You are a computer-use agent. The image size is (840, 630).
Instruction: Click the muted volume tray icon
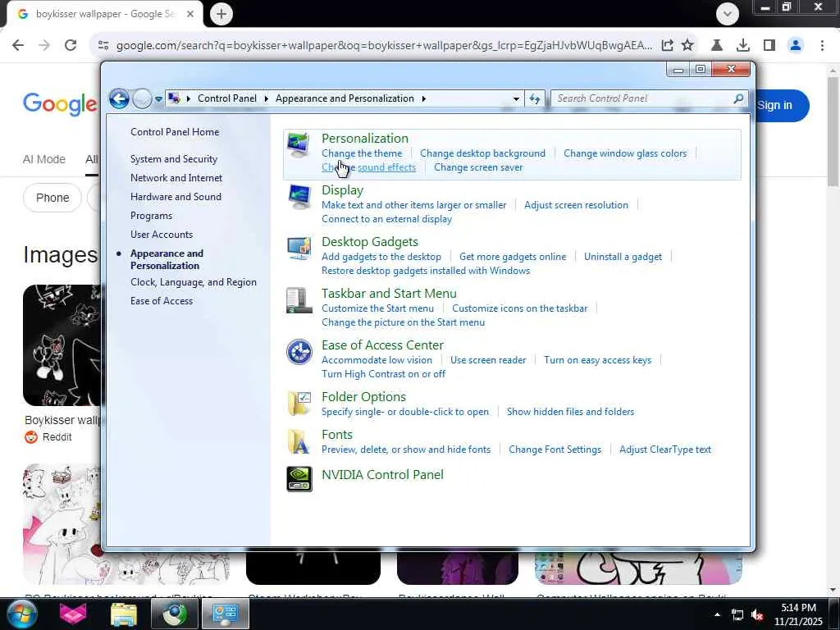pos(757,615)
